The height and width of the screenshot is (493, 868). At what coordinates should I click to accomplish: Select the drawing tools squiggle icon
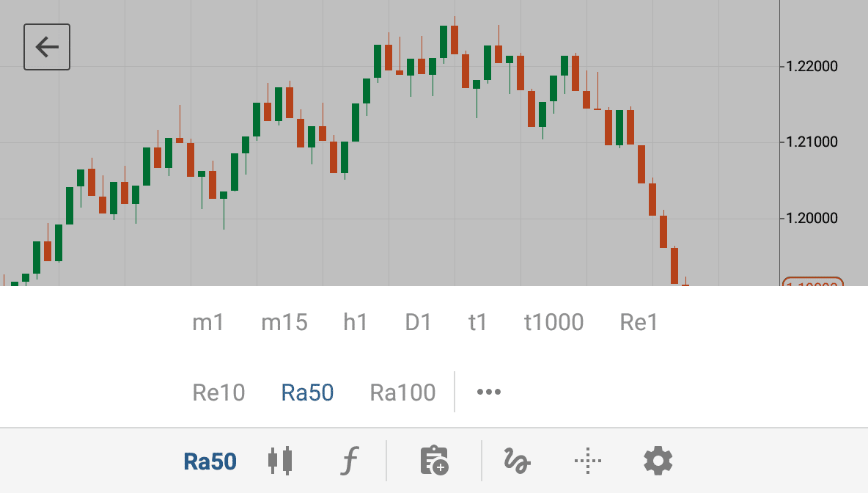tap(517, 461)
